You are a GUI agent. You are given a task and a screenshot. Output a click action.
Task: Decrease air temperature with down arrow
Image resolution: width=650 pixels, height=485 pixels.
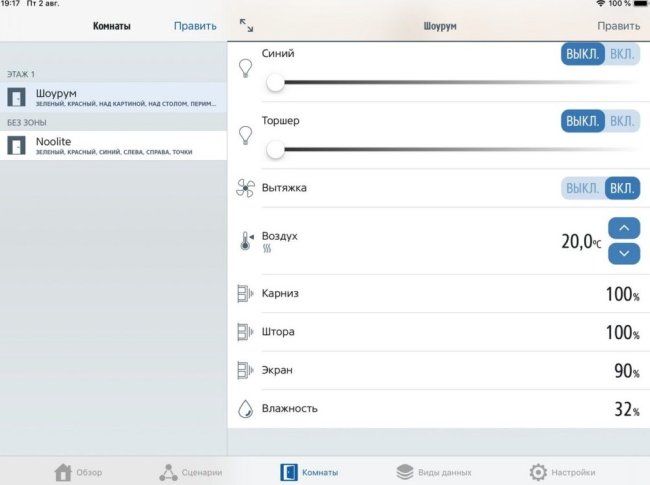[624, 254]
